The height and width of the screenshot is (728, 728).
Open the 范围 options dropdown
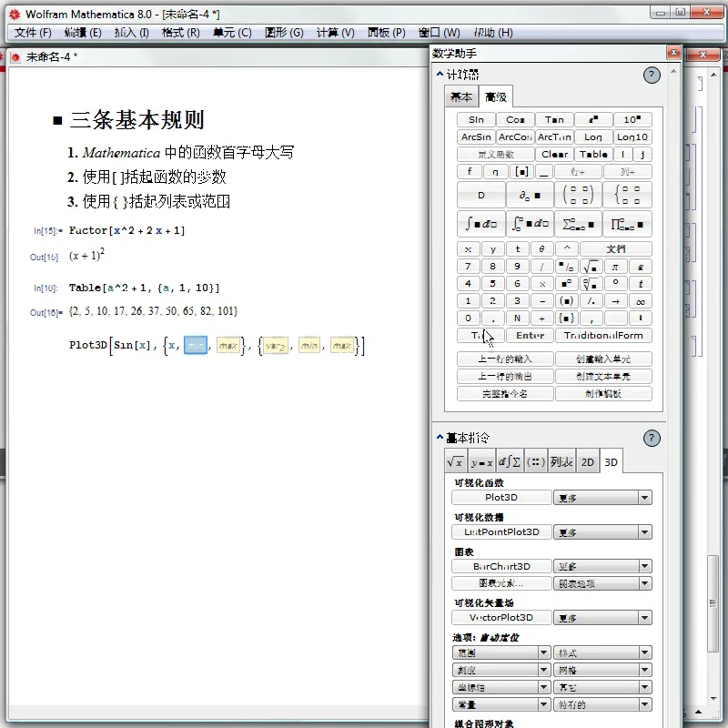[x=501, y=652]
